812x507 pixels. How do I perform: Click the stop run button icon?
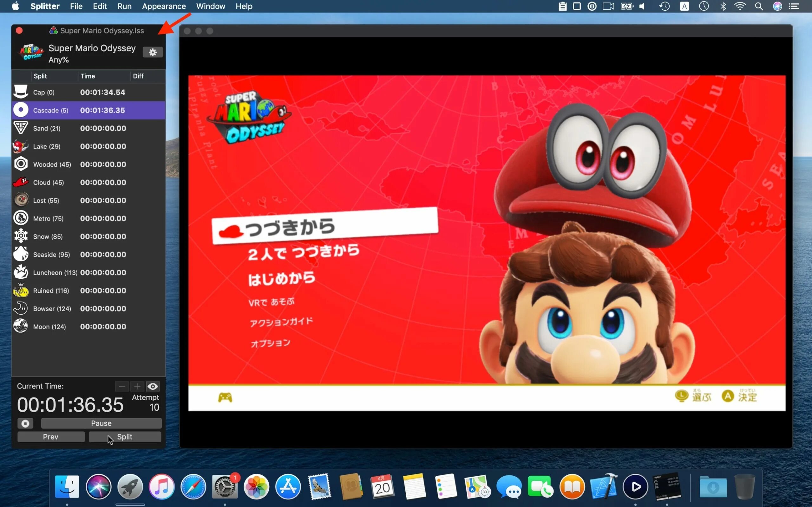(25, 423)
